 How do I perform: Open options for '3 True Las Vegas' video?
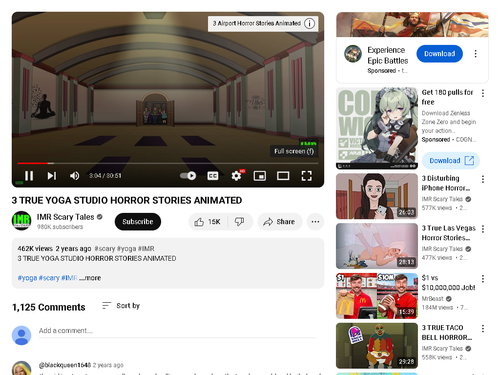pos(483,229)
